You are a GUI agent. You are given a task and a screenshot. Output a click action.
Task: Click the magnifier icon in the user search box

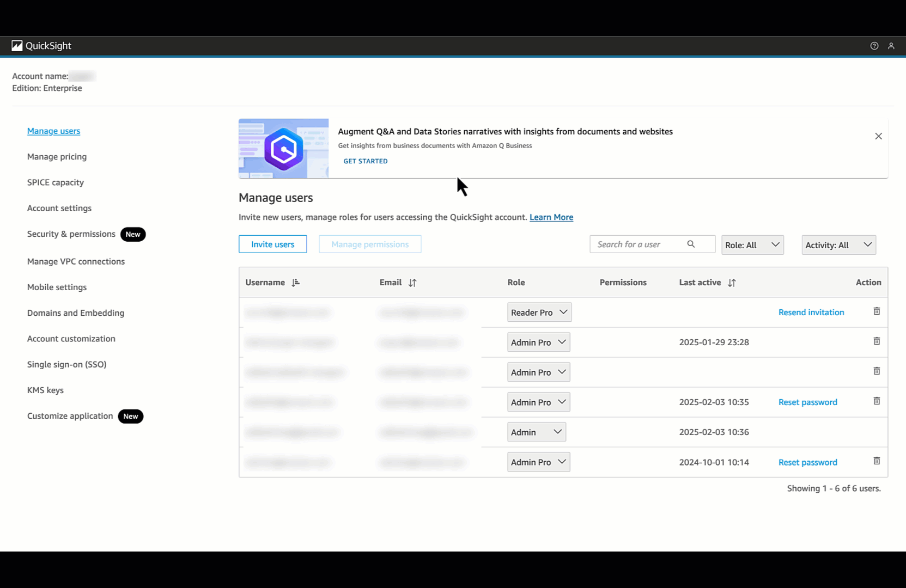click(x=691, y=244)
